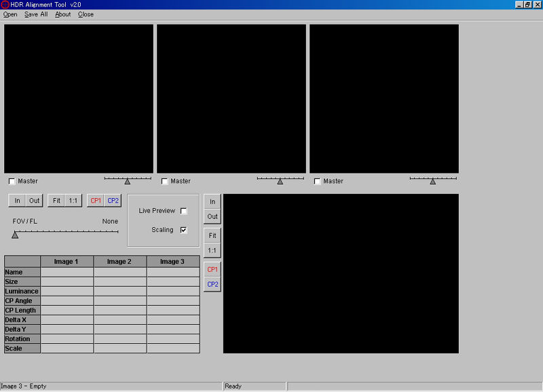
Task: Uncheck the Scaling checkbox
Action: 183,230
